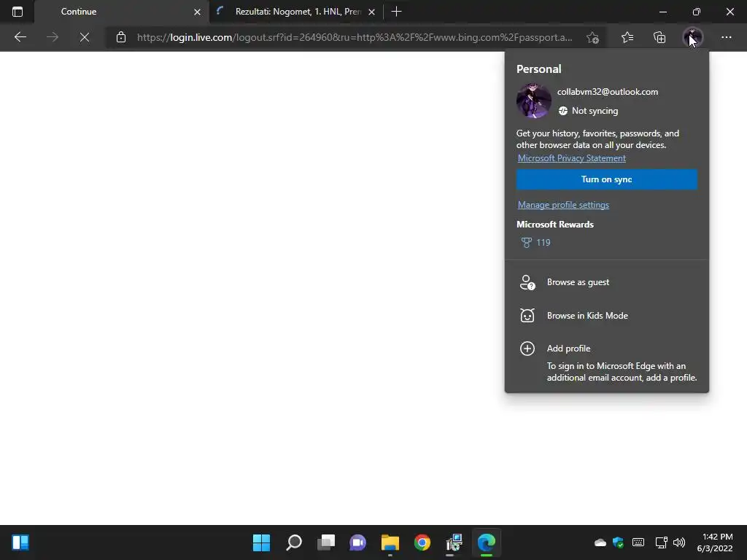Screen dimensions: 747x560
Task: Open taskbar Search
Action: coord(294,542)
